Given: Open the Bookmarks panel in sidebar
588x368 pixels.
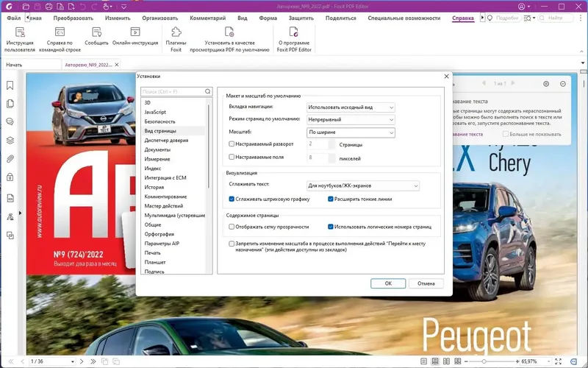Looking at the screenshot, I should 10,85.
